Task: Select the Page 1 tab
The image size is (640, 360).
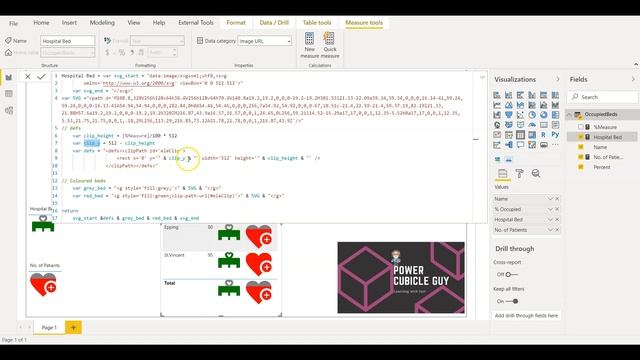Action: (49, 327)
